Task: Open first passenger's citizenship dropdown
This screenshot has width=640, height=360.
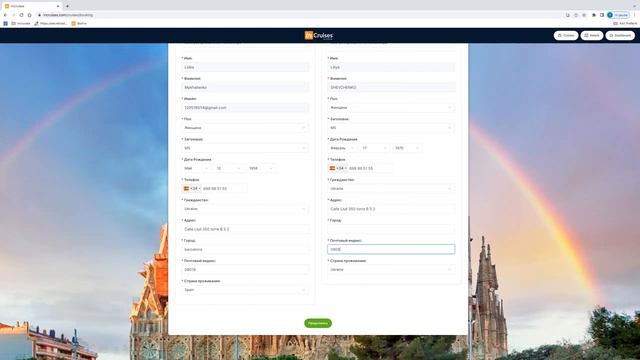Action: [245, 209]
